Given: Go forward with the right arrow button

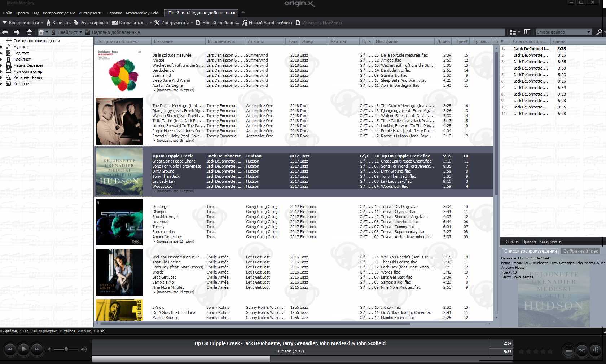Looking at the screenshot, I should click(x=17, y=32).
